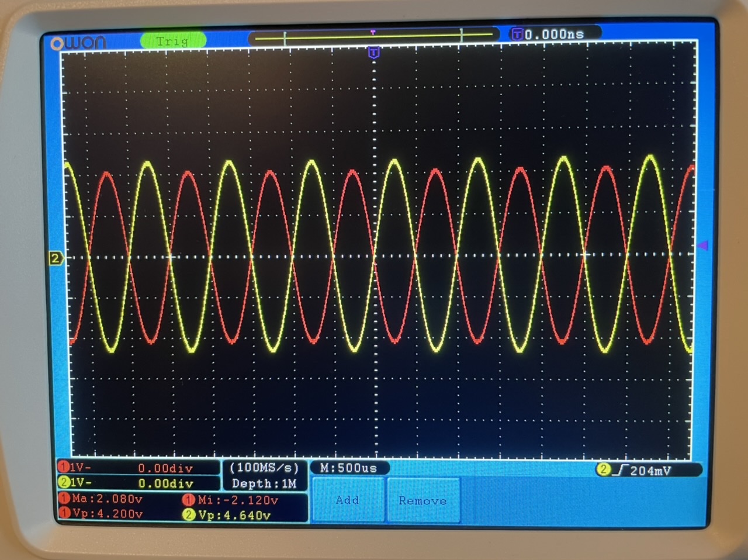Screen dimensions: 748x560
Task: Click the Add button
Action: [x=348, y=500]
